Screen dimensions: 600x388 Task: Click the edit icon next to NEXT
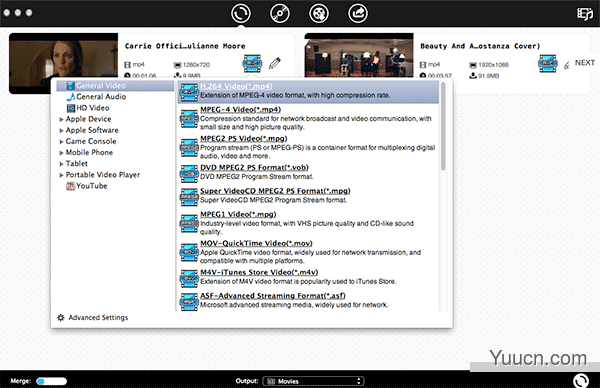pyautogui.click(x=567, y=65)
